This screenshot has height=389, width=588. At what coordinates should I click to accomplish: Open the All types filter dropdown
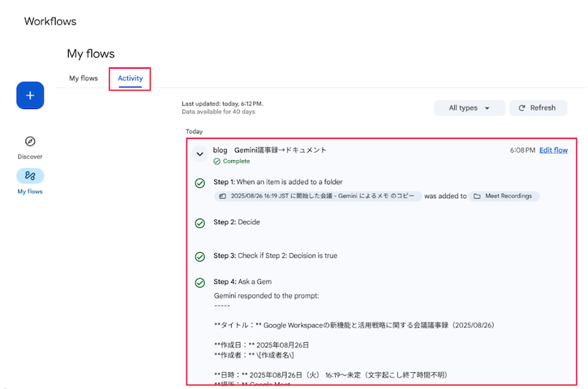469,108
